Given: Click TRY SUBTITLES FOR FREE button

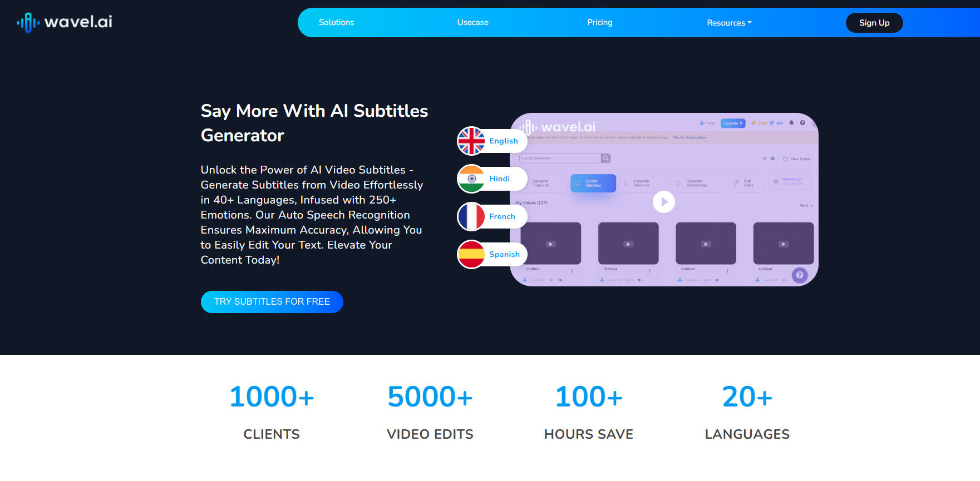Looking at the screenshot, I should point(272,302).
